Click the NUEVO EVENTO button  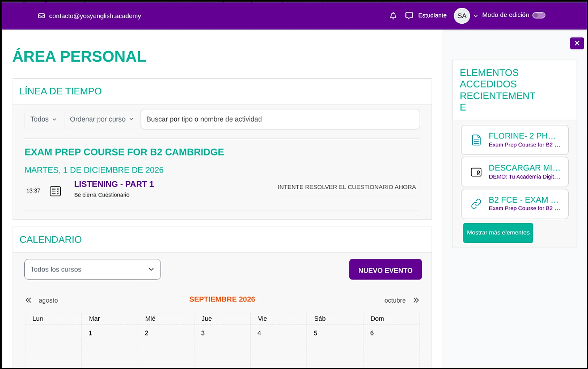(385, 269)
